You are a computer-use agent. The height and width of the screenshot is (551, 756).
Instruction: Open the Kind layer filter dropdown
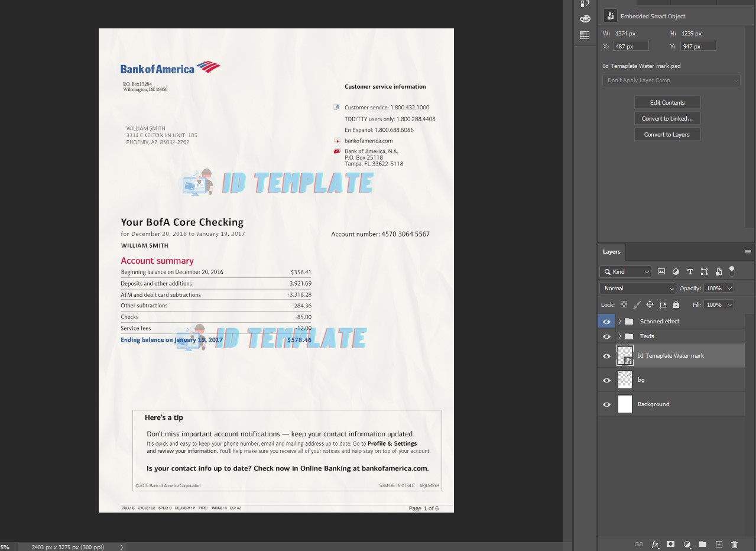click(625, 272)
